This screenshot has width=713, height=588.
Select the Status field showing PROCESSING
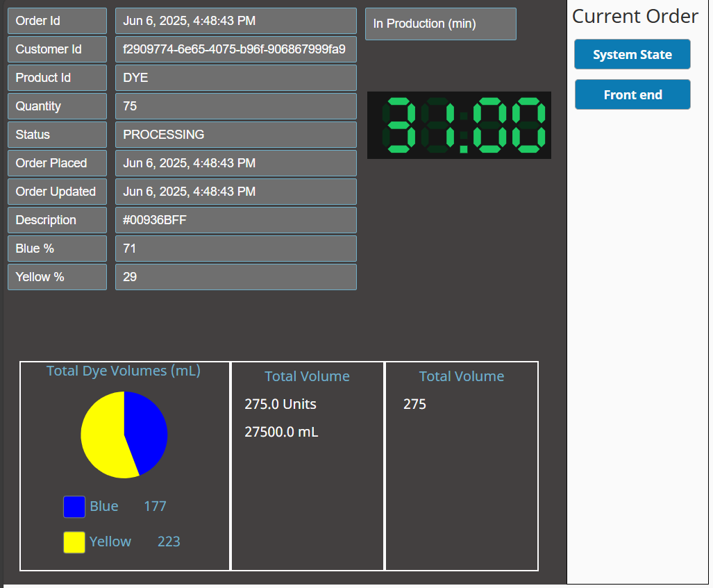pyautogui.click(x=235, y=135)
